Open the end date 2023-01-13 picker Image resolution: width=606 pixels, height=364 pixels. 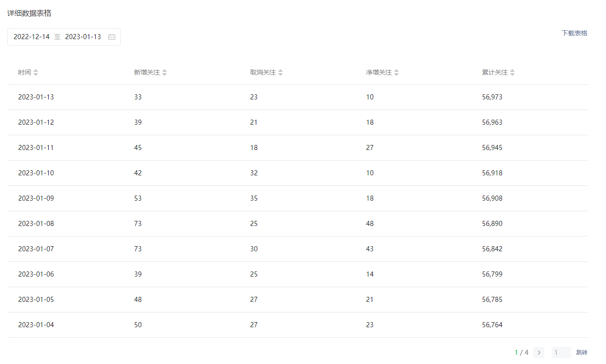(83, 37)
